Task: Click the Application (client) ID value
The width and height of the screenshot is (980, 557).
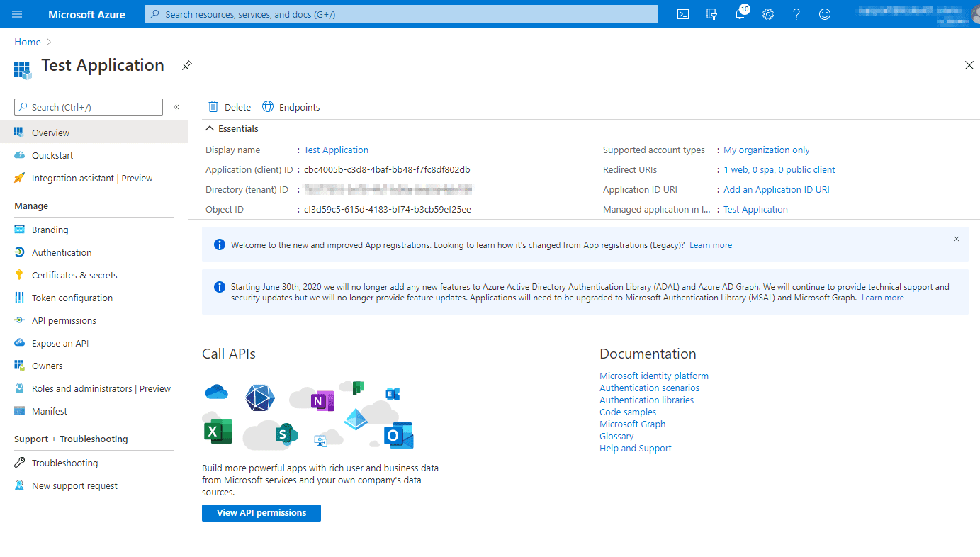Action: point(387,170)
